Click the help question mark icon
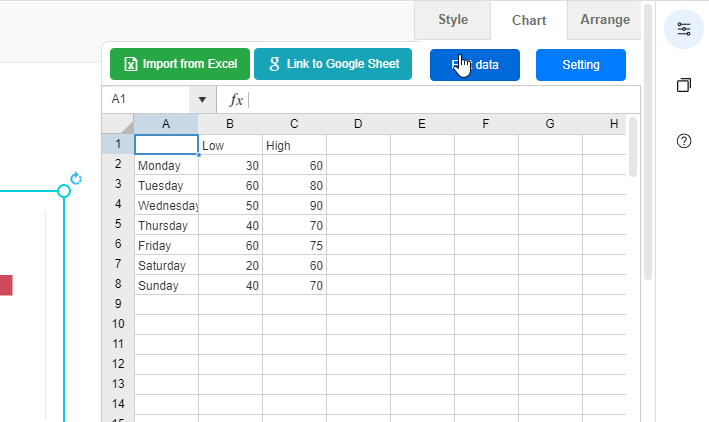 (x=684, y=141)
